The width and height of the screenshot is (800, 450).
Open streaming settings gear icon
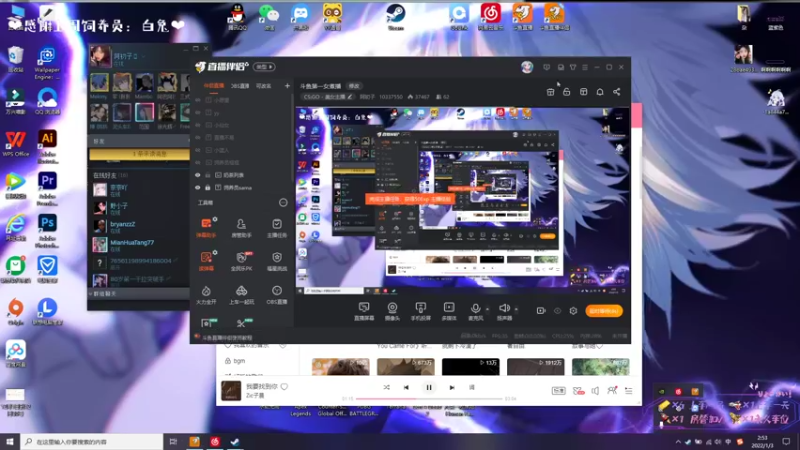pos(573,311)
